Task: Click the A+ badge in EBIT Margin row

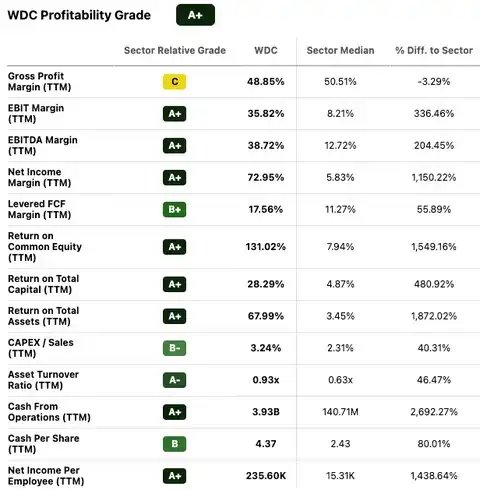Action: point(174,114)
